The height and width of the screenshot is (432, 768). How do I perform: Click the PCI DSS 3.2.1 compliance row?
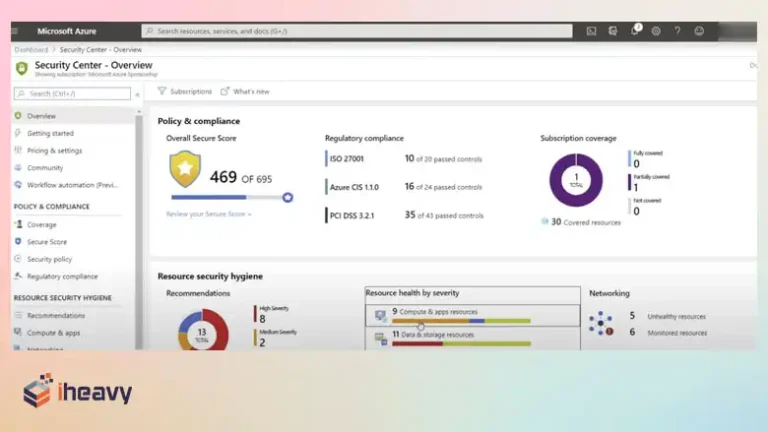click(x=404, y=215)
